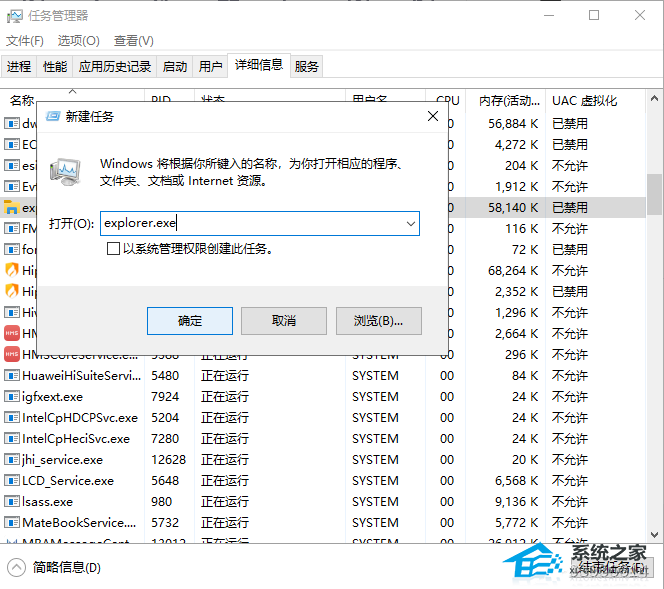Screen dimensions: 664x589
Task: Click the Task Manager title bar icon
Action: click(x=15, y=16)
